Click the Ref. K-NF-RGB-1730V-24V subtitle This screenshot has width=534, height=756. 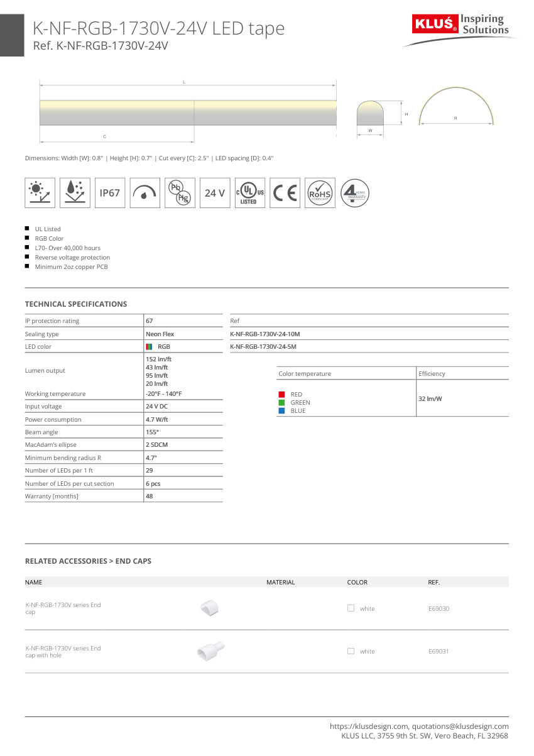click(x=101, y=45)
